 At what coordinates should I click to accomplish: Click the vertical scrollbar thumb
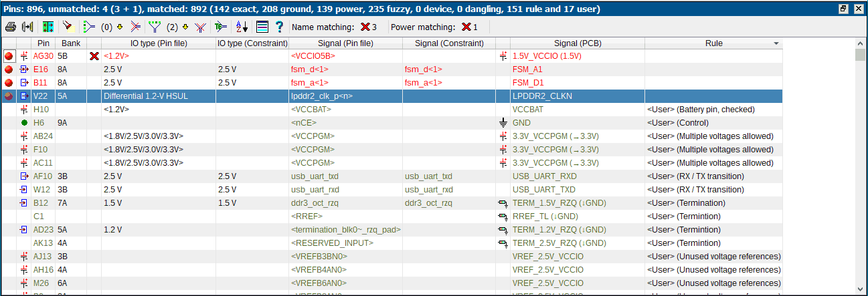tap(861, 55)
